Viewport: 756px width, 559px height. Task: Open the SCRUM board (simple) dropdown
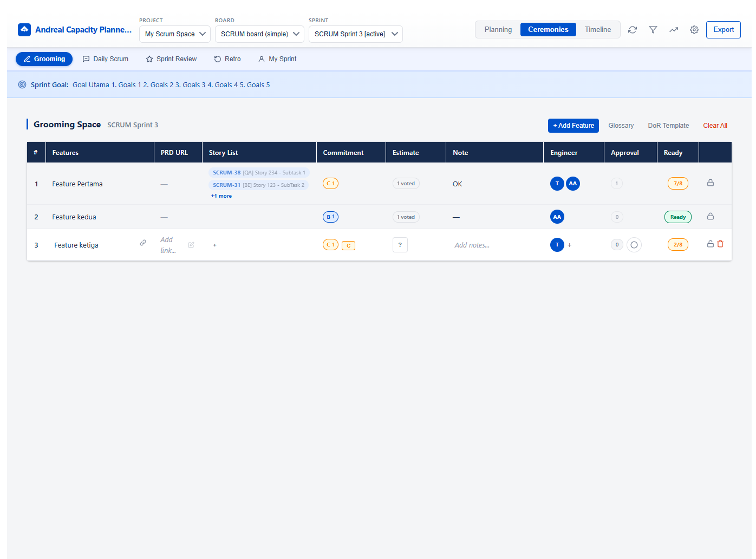click(259, 34)
